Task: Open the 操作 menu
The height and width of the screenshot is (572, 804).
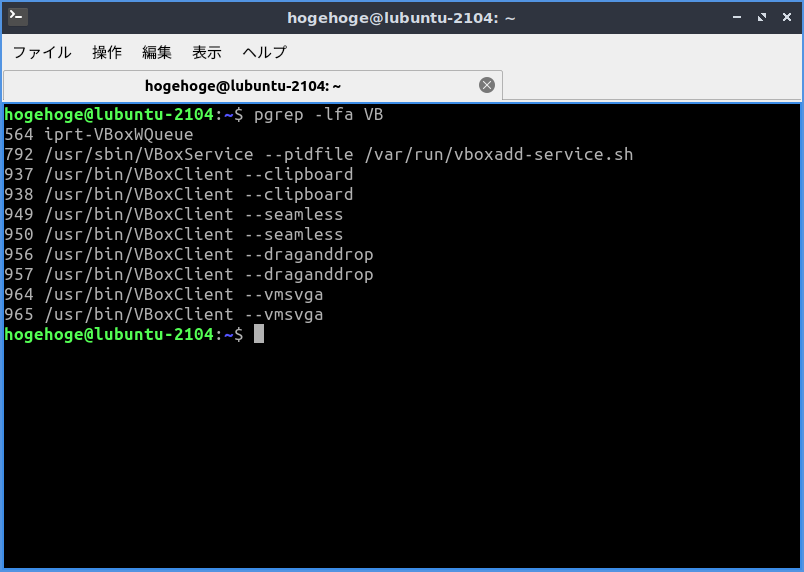Action: coord(107,52)
